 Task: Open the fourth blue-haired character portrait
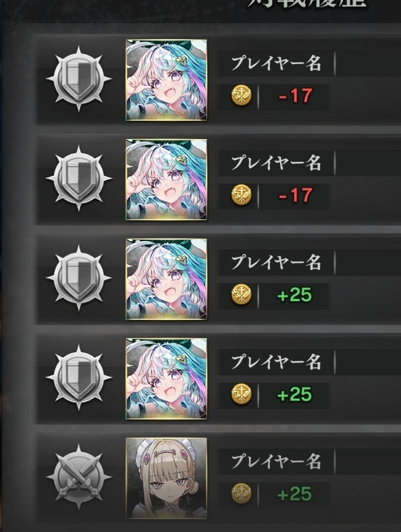point(166,379)
